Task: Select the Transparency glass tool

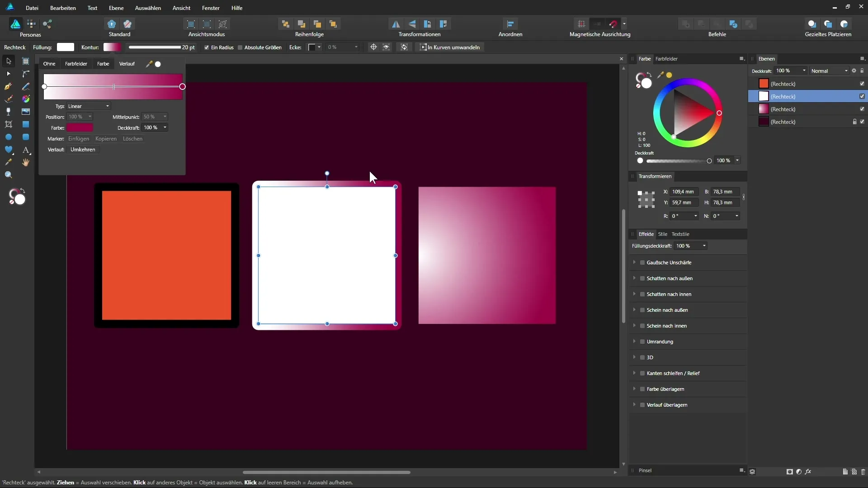Action: [9, 112]
